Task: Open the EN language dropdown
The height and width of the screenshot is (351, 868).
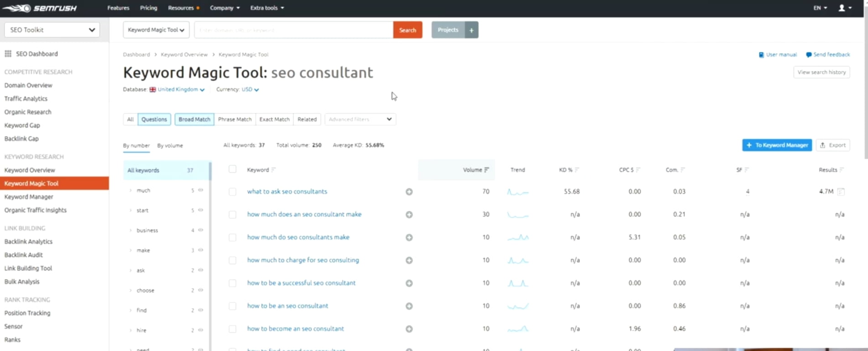Action: coord(820,8)
